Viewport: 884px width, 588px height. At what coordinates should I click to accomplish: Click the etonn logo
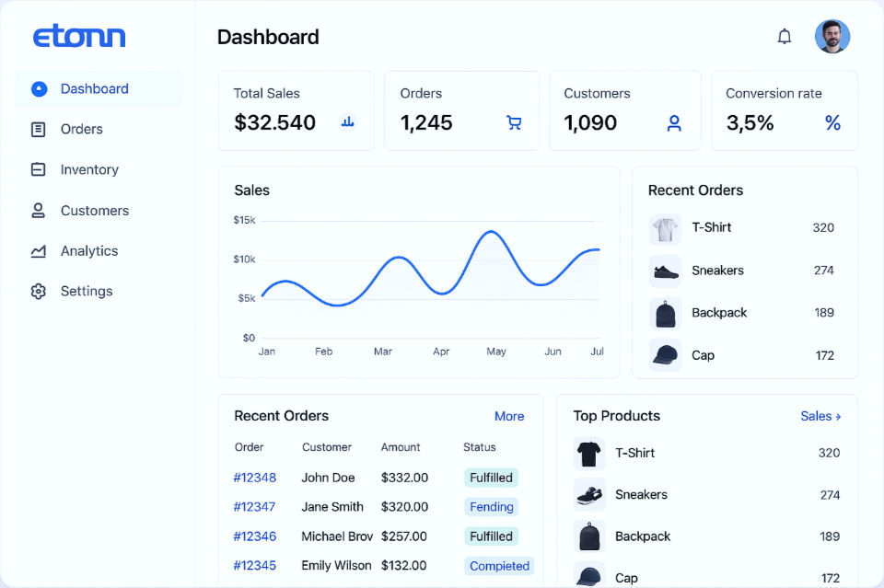click(79, 36)
